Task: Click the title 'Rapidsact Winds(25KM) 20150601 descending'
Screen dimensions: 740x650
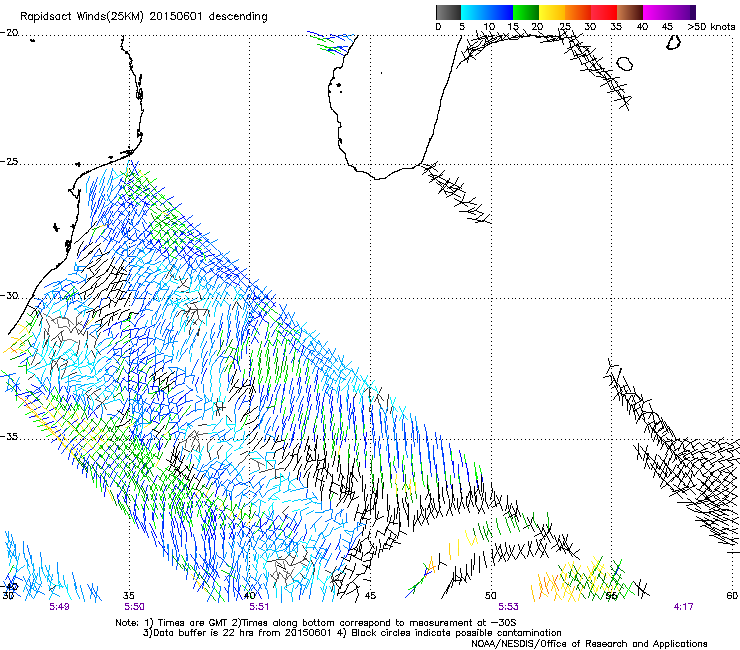Action: (143, 16)
